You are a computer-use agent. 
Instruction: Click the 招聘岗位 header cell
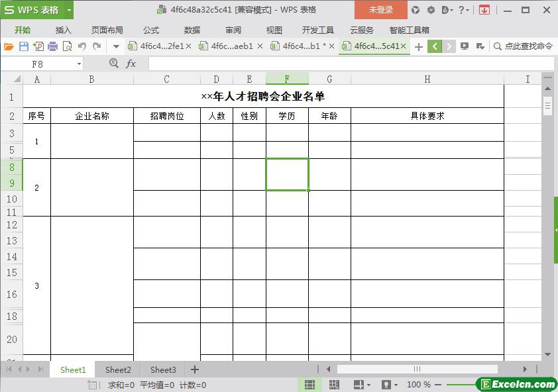167,116
